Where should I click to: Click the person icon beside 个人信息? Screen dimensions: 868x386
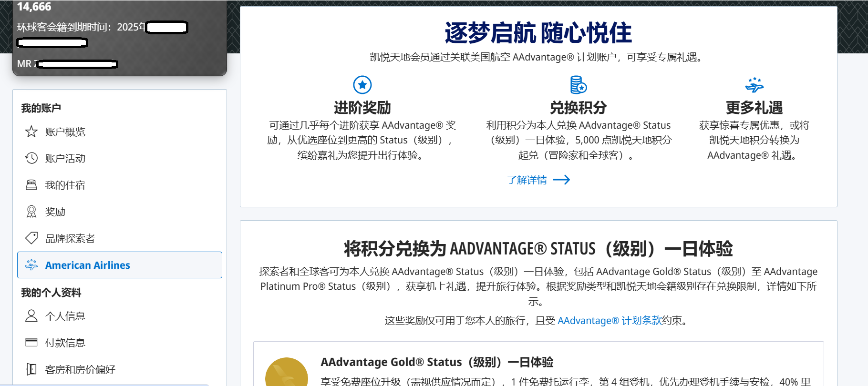tap(31, 316)
